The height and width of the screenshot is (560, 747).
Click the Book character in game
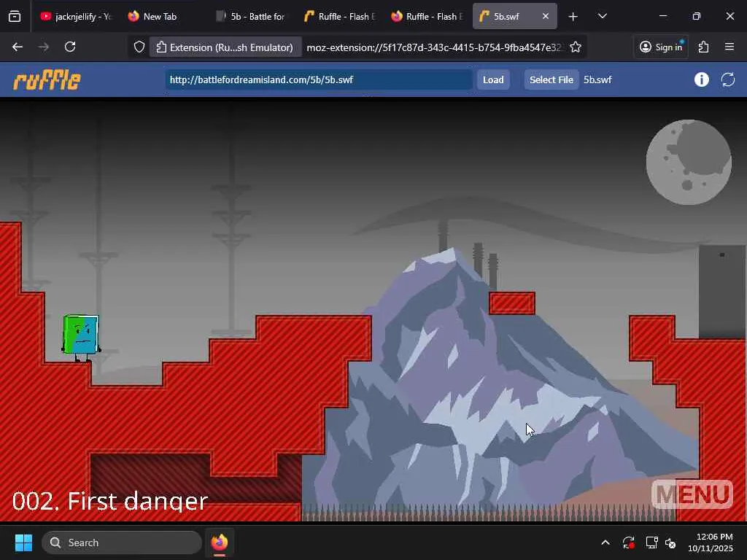pos(81,337)
